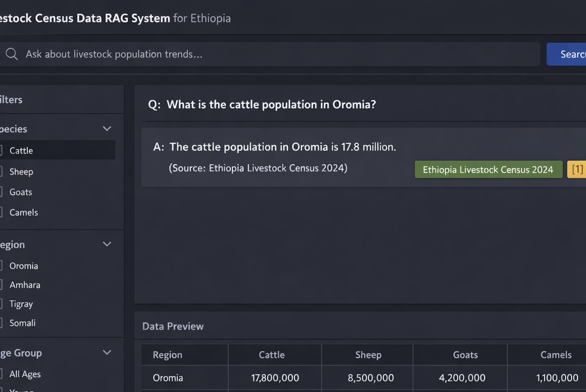Screen dimensions: 586x392
Task: Collapse the Region filter section
Action: coord(107,244)
